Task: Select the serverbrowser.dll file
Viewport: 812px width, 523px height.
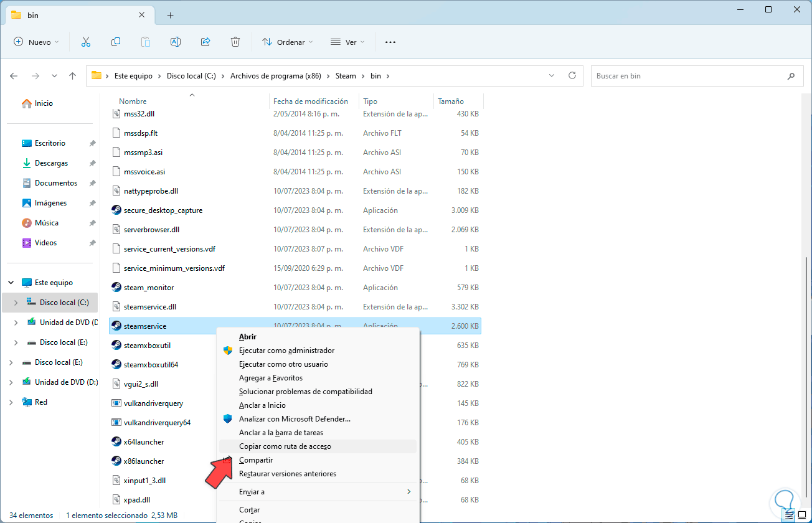Action: [151, 230]
